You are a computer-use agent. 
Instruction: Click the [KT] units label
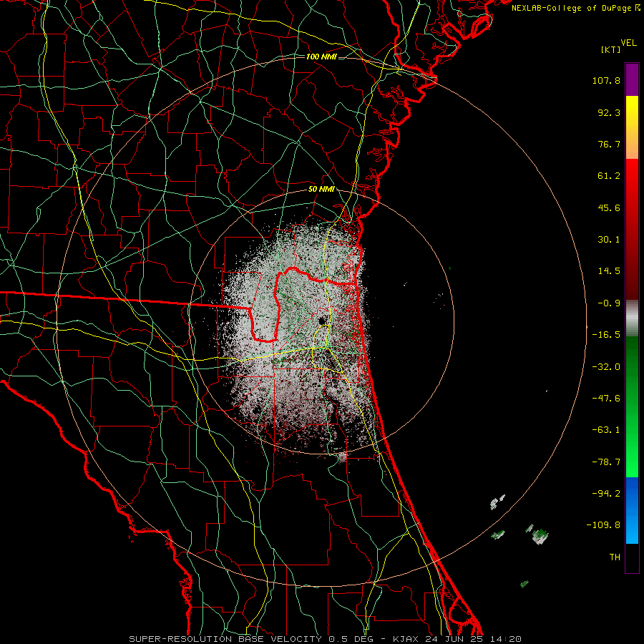611,49
